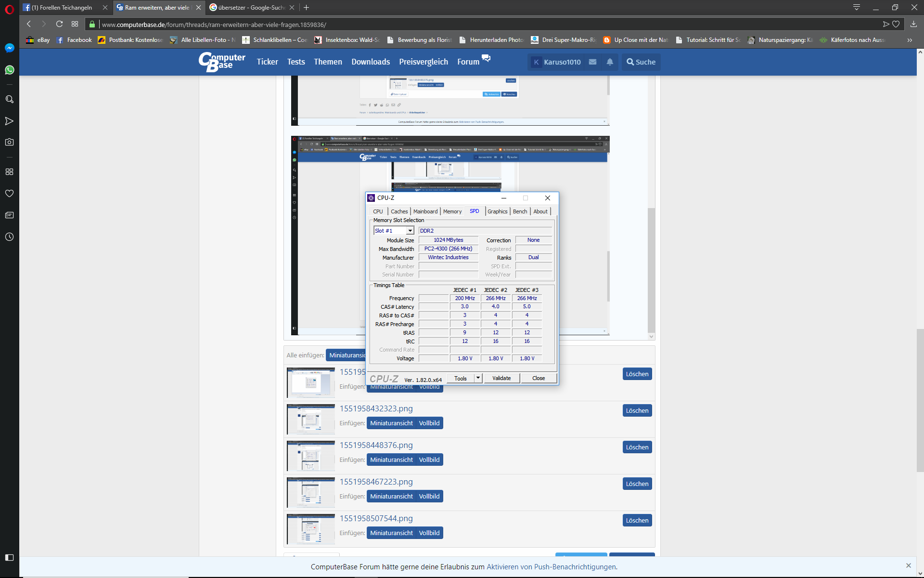The height and width of the screenshot is (578, 924).
Task: Expand the Slot #1 memory slot dropdown
Action: point(410,231)
